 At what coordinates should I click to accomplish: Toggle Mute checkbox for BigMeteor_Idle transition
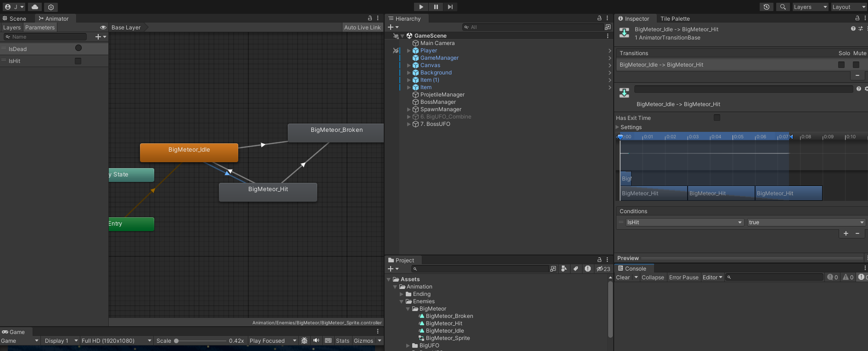point(856,65)
